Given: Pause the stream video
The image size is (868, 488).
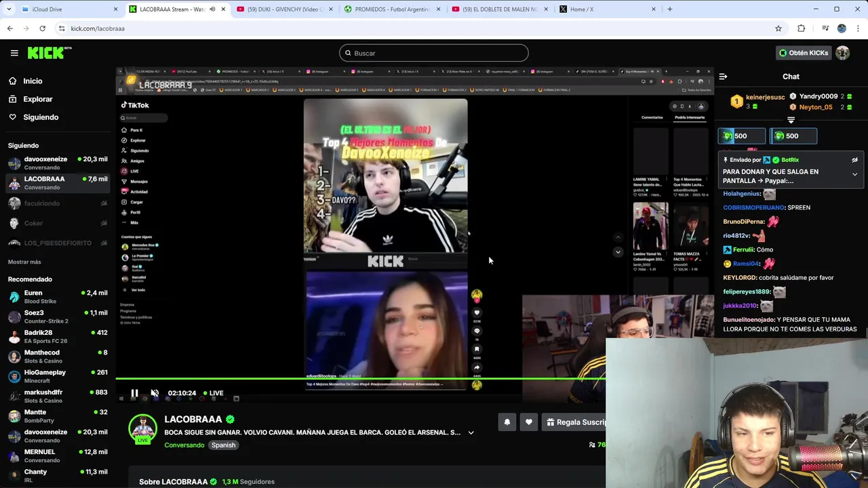Looking at the screenshot, I should pyautogui.click(x=134, y=393).
